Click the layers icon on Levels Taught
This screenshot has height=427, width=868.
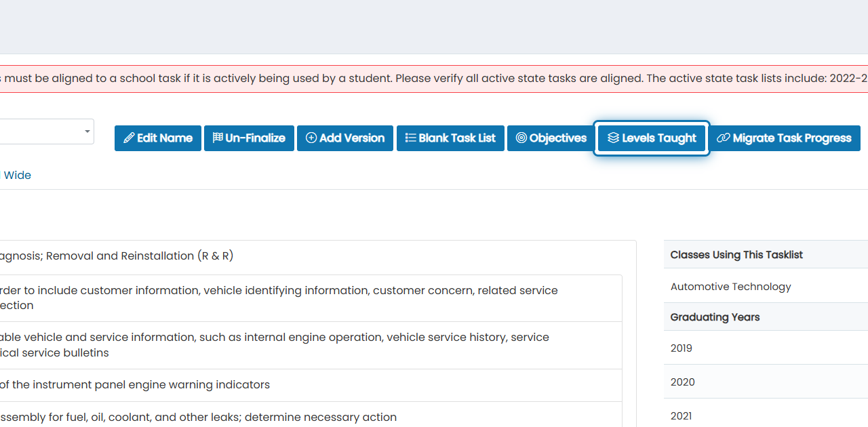[x=613, y=138]
